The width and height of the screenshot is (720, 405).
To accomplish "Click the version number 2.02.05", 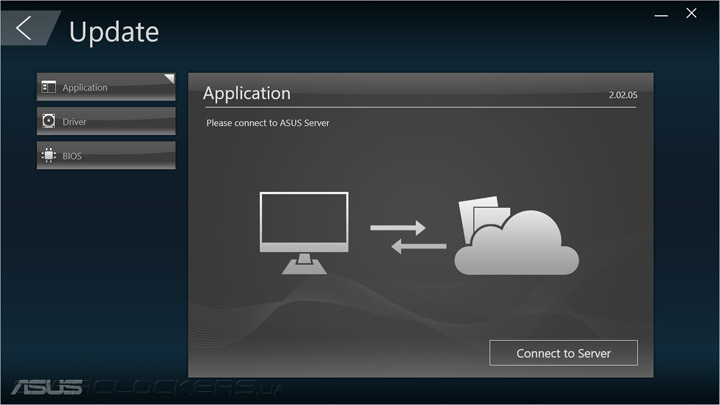I will [x=623, y=95].
